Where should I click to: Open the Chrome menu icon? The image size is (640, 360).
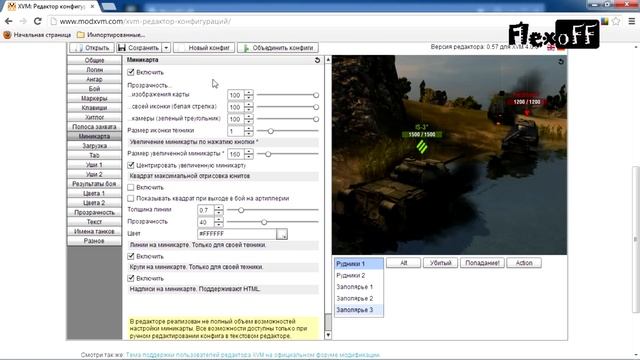pos(631,21)
